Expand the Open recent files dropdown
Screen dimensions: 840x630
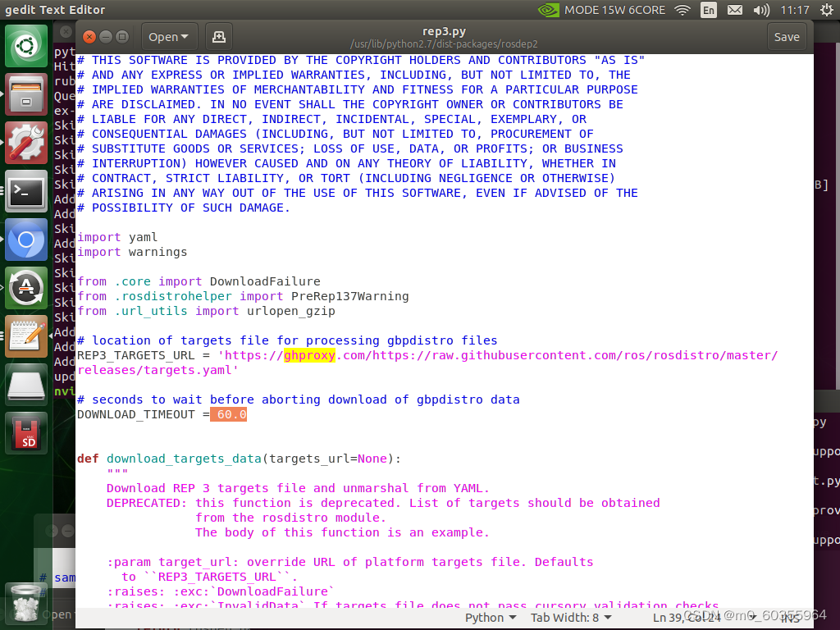pos(169,36)
